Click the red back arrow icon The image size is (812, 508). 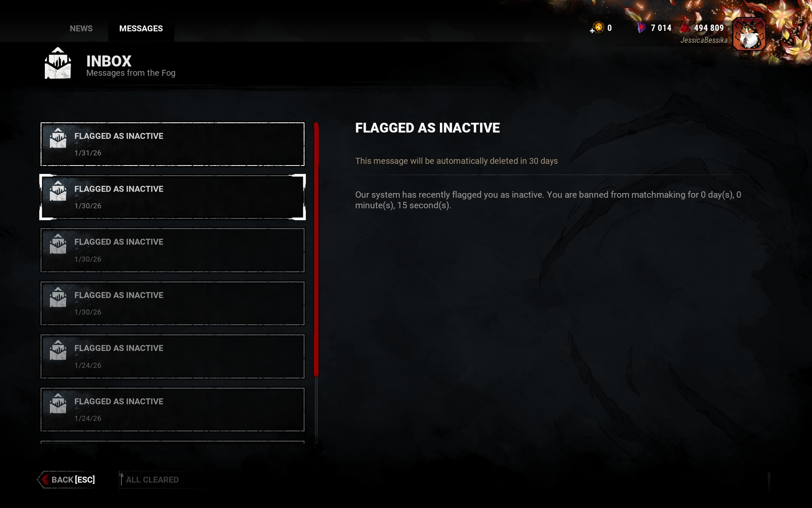pyautogui.click(x=44, y=480)
